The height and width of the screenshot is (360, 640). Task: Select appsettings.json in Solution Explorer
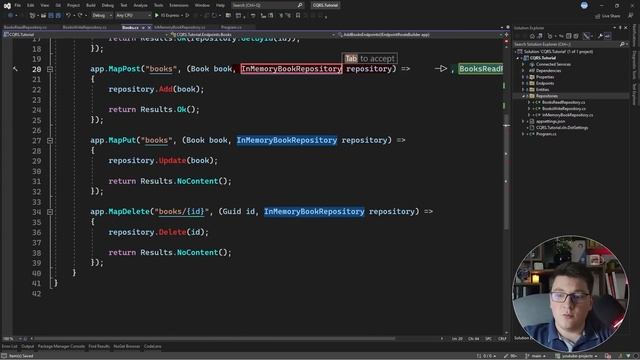point(550,121)
